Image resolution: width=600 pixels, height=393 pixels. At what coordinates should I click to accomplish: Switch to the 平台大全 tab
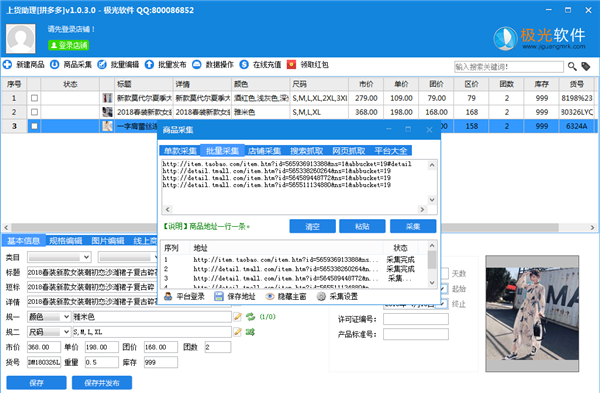(x=391, y=151)
